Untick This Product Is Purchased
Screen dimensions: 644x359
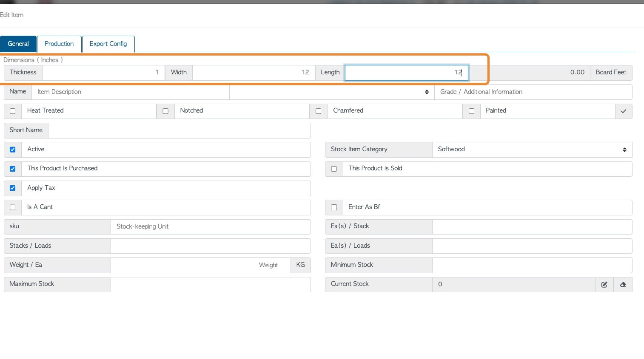[x=13, y=169]
